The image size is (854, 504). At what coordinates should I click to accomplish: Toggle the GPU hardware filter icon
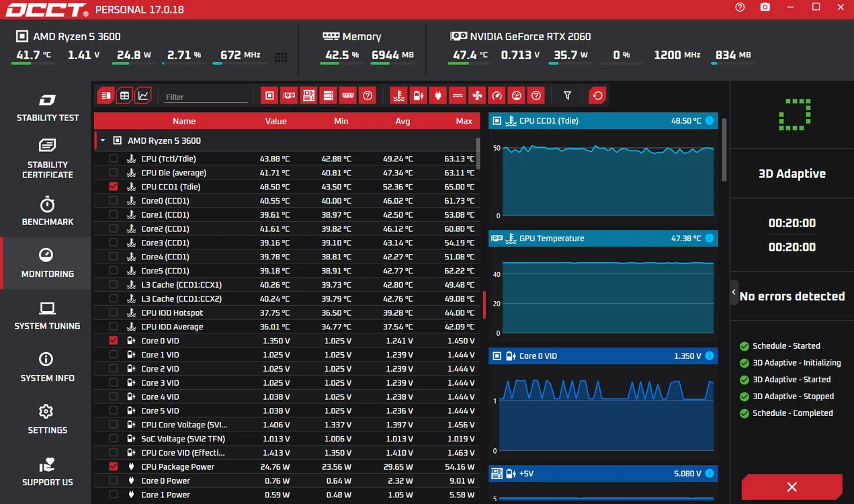[x=289, y=95]
